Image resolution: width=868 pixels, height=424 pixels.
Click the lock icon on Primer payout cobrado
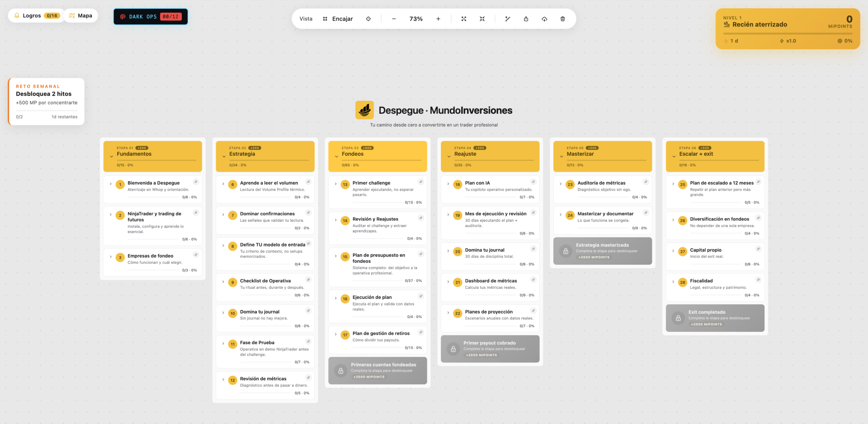tap(453, 349)
